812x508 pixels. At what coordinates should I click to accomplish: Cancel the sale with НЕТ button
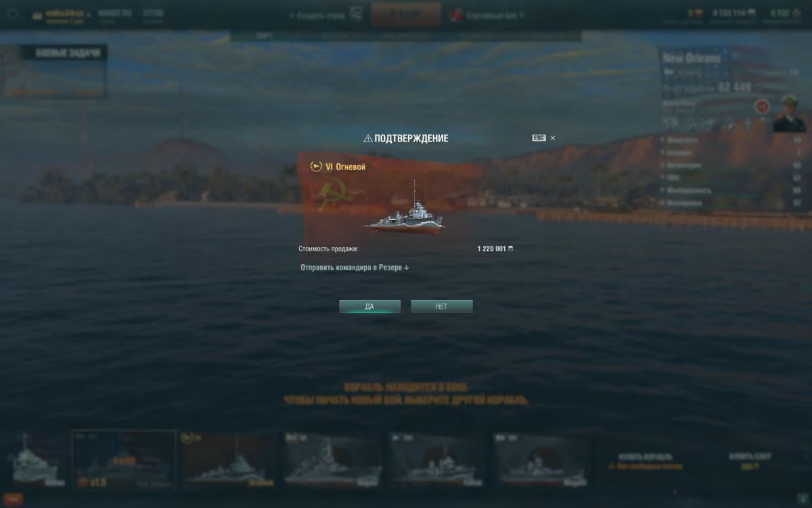pyautogui.click(x=442, y=307)
